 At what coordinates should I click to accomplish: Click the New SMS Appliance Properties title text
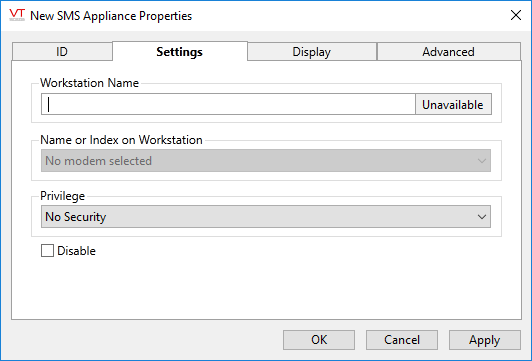tap(111, 16)
